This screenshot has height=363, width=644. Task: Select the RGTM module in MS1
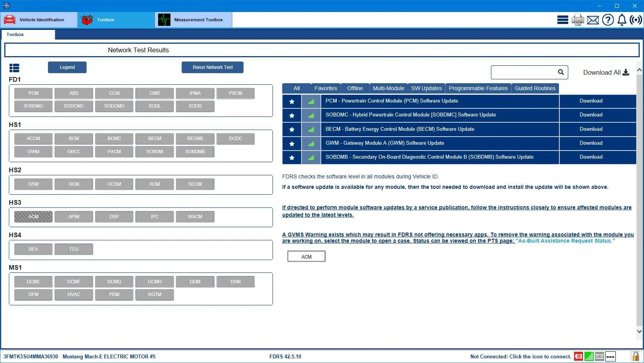coord(155,295)
